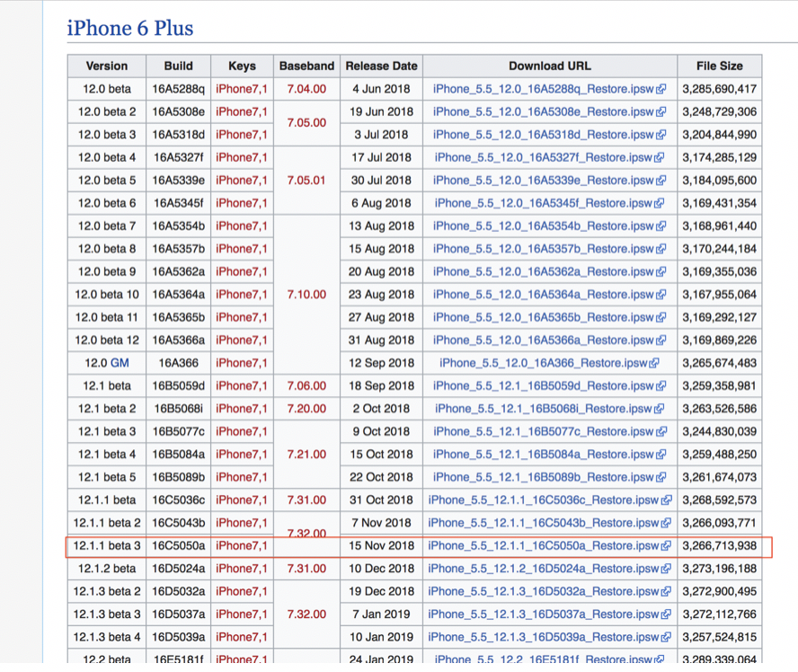Download iPhone_5.5_12.1.3_16D5039a_Restore.ipsw
Image resolution: width=798 pixels, height=672 pixels.
tap(549, 638)
